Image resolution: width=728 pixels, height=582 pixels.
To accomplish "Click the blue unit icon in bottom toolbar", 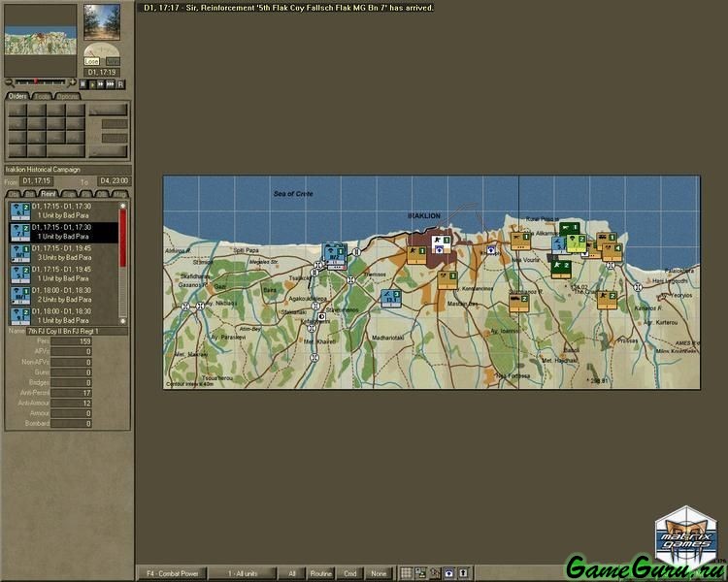I will pyautogui.click(x=449, y=573).
